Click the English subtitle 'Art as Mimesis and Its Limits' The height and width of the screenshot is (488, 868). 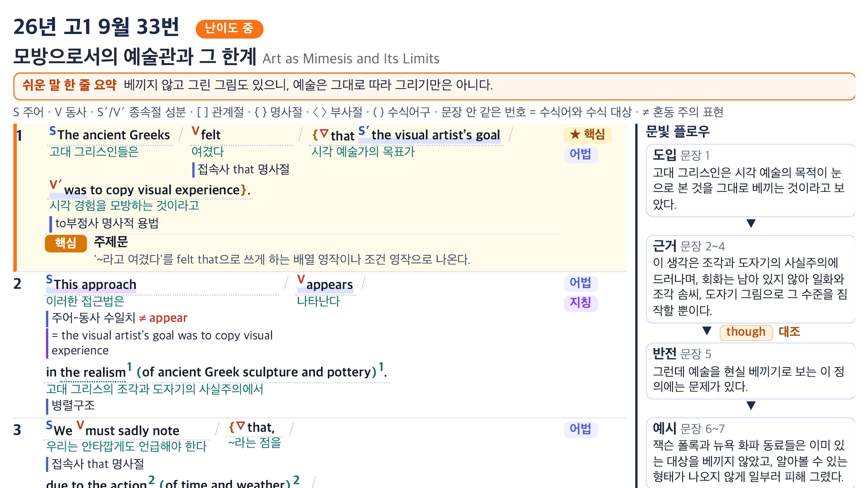(x=351, y=59)
